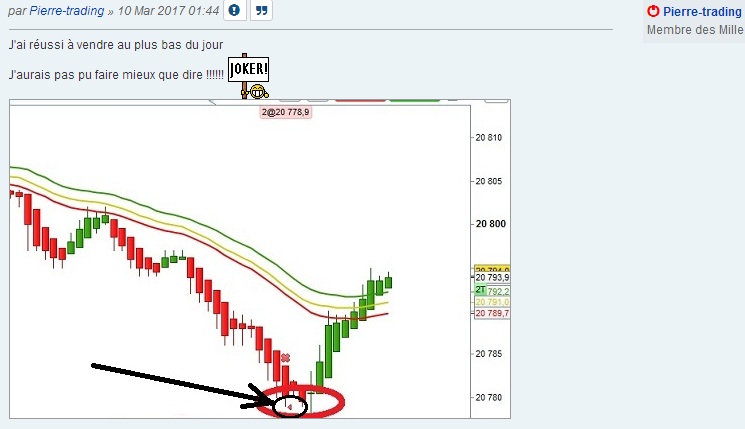This screenshot has height=429, width=745.
Task: Click the 10 Mar 2017 01:44 post timestamp
Action: 169,11
